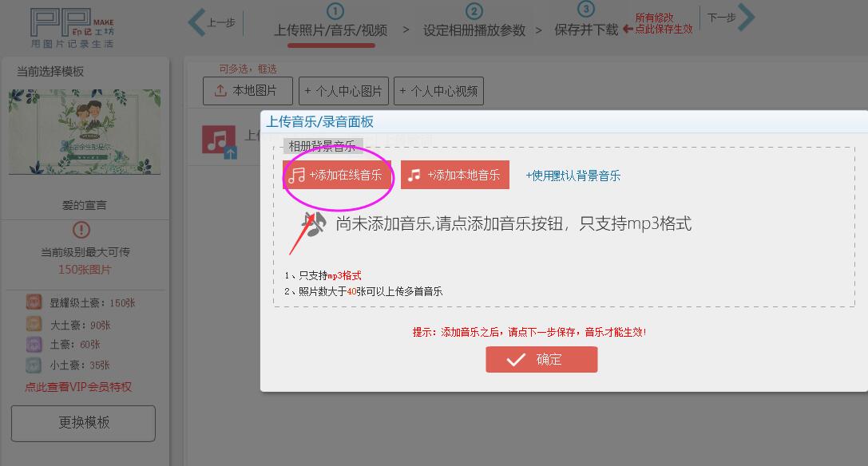Click the 本地图片 upload button
868x466 pixels.
pyautogui.click(x=248, y=91)
